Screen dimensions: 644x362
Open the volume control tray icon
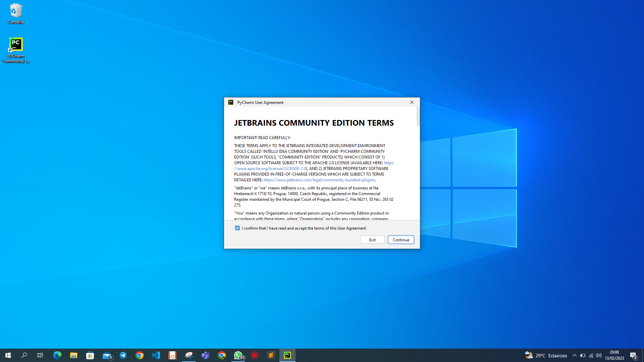(599, 355)
